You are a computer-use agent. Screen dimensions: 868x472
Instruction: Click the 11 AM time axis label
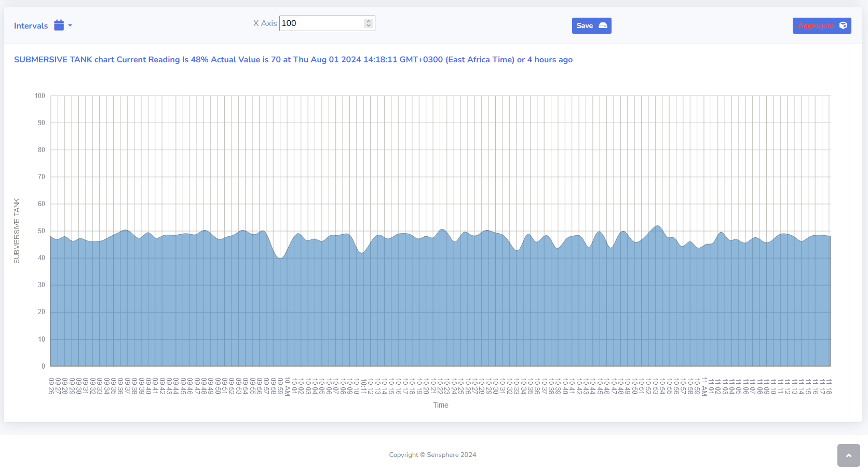pos(704,387)
